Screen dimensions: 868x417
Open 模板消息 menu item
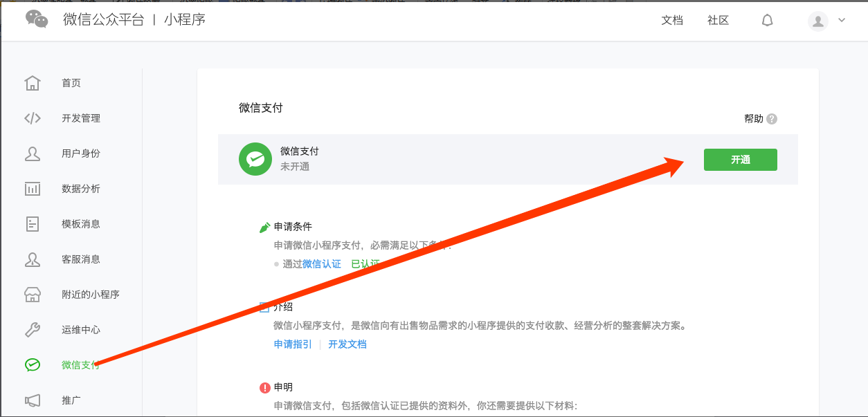click(81, 224)
